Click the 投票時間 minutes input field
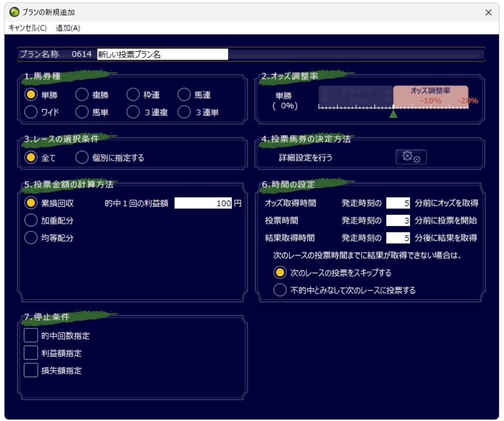504x421 pixels. 398,220
